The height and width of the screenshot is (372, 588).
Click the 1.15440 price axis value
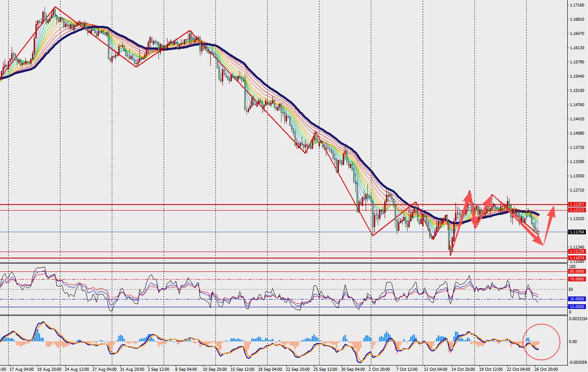click(x=577, y=76)
